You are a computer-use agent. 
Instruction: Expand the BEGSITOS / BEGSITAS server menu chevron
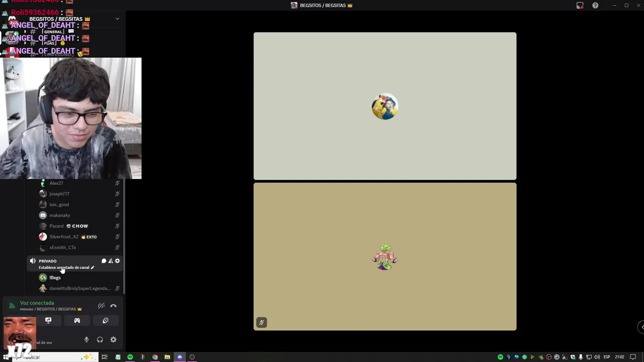click(117, 19)
